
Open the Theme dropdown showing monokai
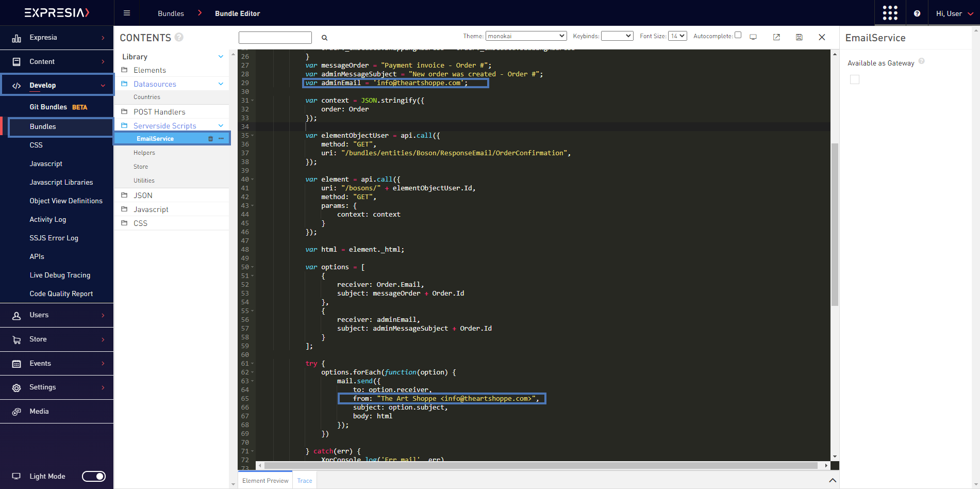pyautogui.click(x=526, y=36)
